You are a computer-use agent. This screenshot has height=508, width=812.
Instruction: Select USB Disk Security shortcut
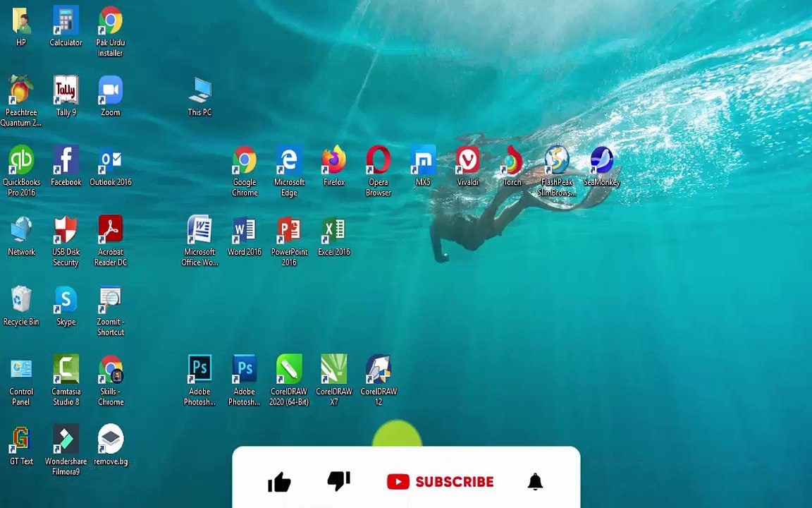66,230
